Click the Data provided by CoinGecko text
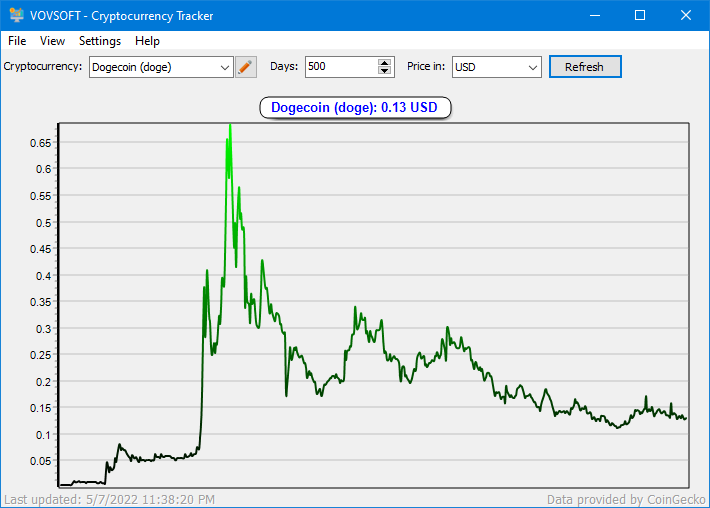 click(x=626, y=500)
